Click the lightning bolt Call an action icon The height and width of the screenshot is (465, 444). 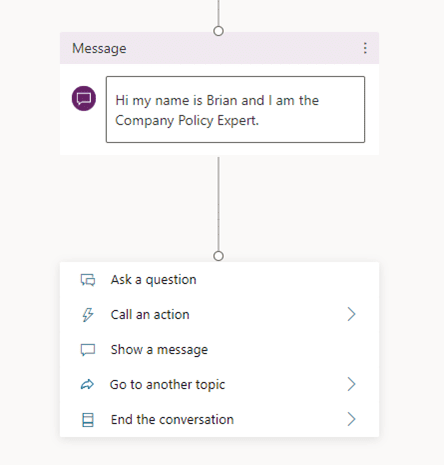coord(88,315)
